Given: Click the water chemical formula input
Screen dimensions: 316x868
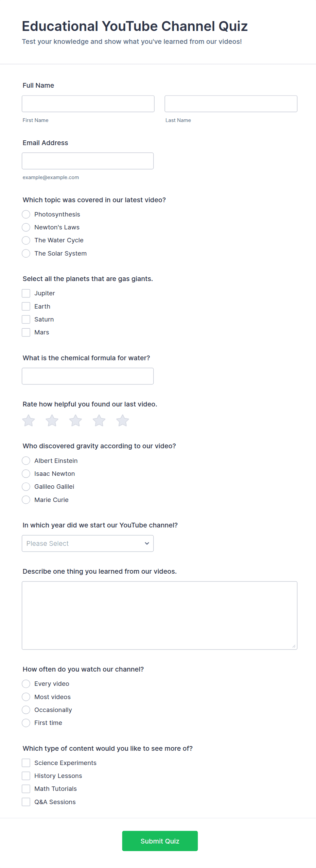Looking at the screenshot, I should tap(88, 376).
